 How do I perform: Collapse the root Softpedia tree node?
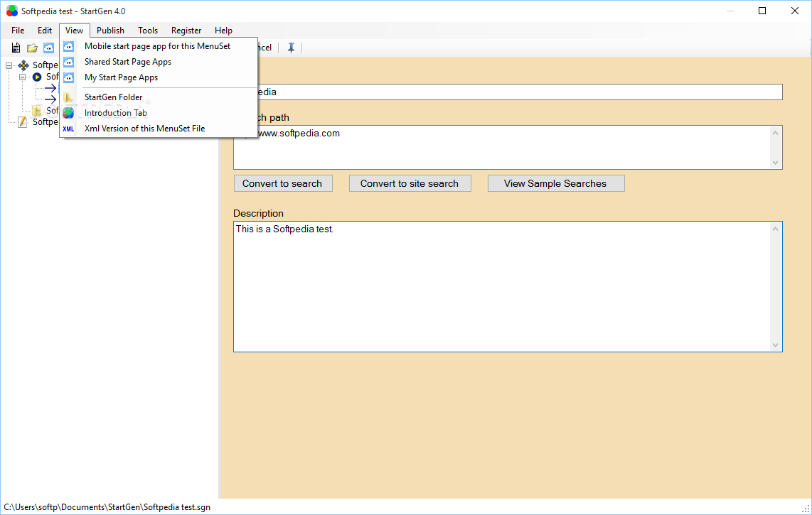pyautogui.click(x=9, y=66)
